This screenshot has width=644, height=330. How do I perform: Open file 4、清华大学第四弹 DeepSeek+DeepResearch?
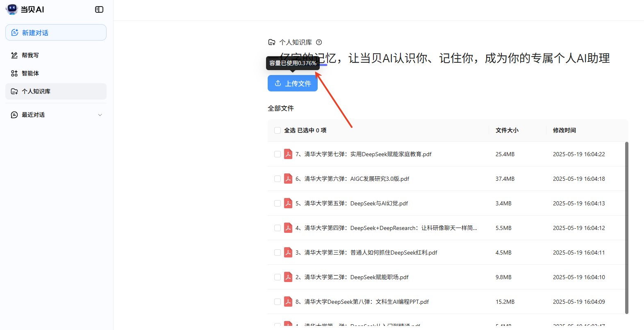point(386,228)
